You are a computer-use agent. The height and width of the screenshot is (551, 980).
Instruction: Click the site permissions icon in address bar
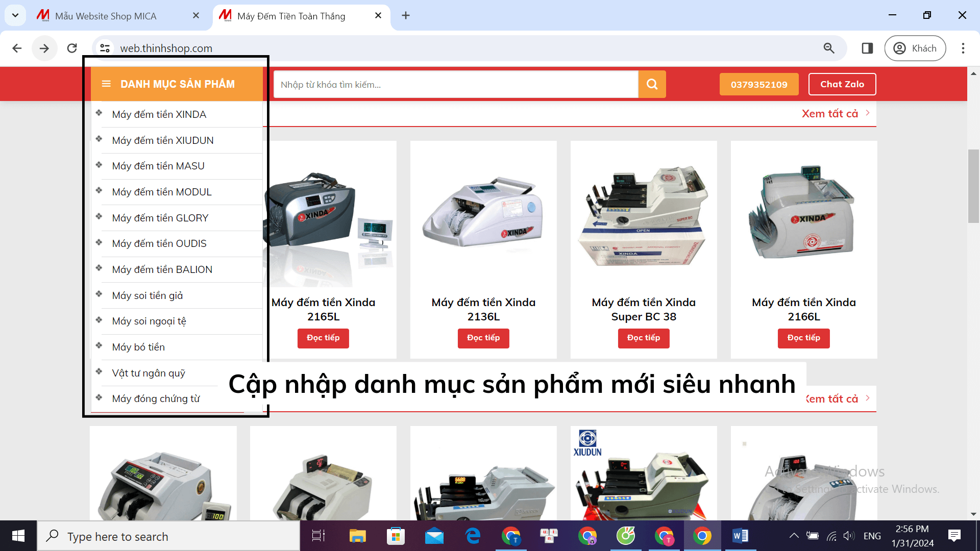point(105,48)
